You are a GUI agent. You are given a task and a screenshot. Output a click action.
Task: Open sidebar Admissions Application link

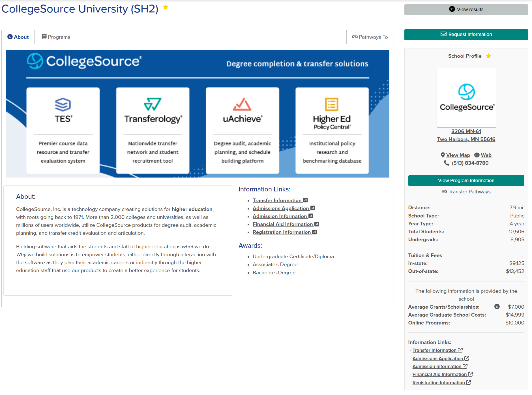click(438, 358)
